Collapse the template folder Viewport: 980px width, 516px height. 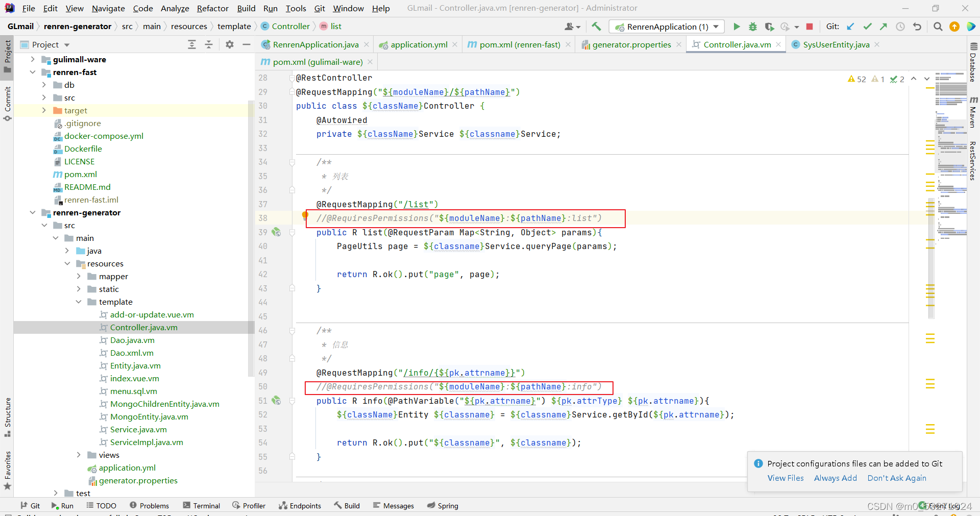pyautogui.click(x=79, y=302)
